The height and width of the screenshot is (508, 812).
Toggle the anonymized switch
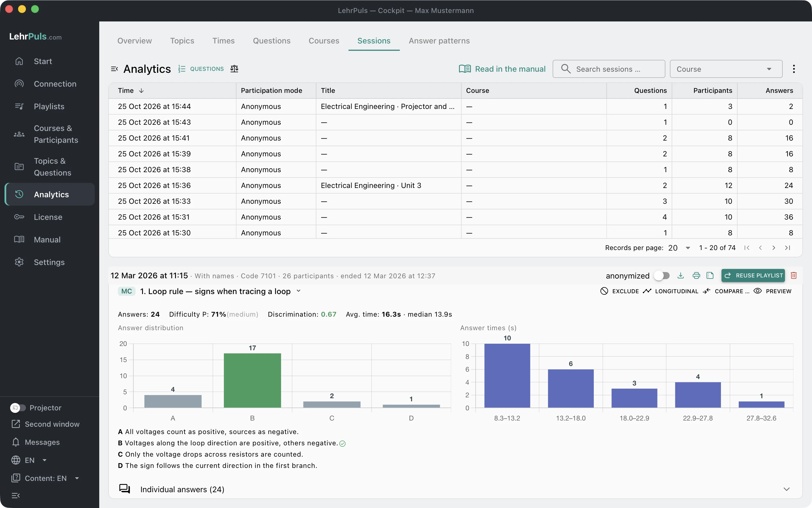(x=662, y=276)
